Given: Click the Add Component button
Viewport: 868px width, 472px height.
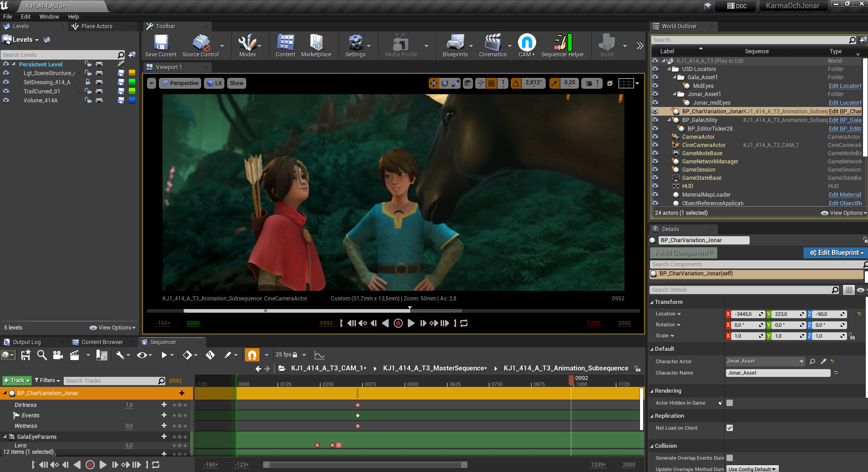Looking at the screenshot, I should click(683, 253).
